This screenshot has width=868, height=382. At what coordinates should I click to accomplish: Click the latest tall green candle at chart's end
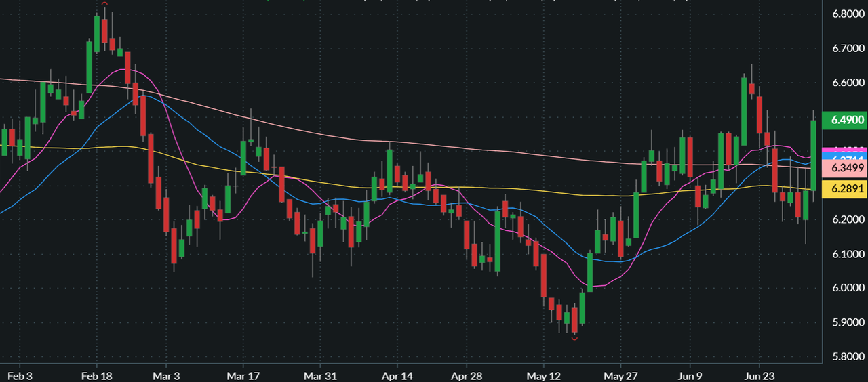813,155
